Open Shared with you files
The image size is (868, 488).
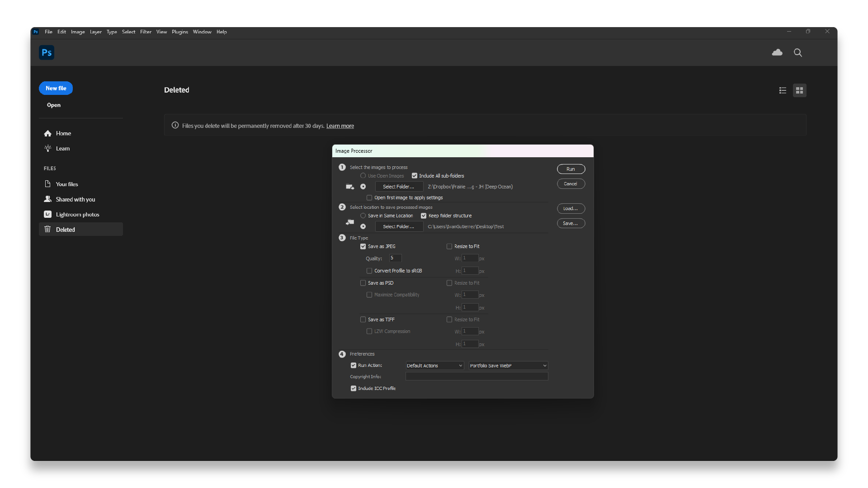[75, 199]
